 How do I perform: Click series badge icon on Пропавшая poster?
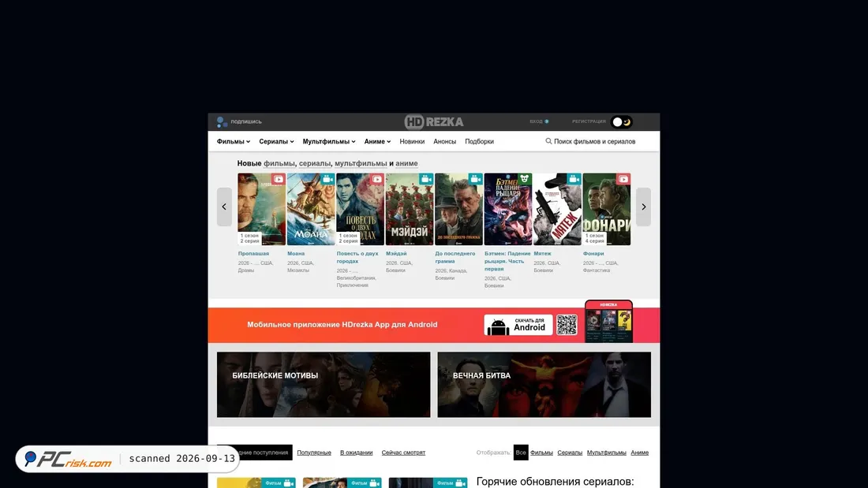point(279,179)
